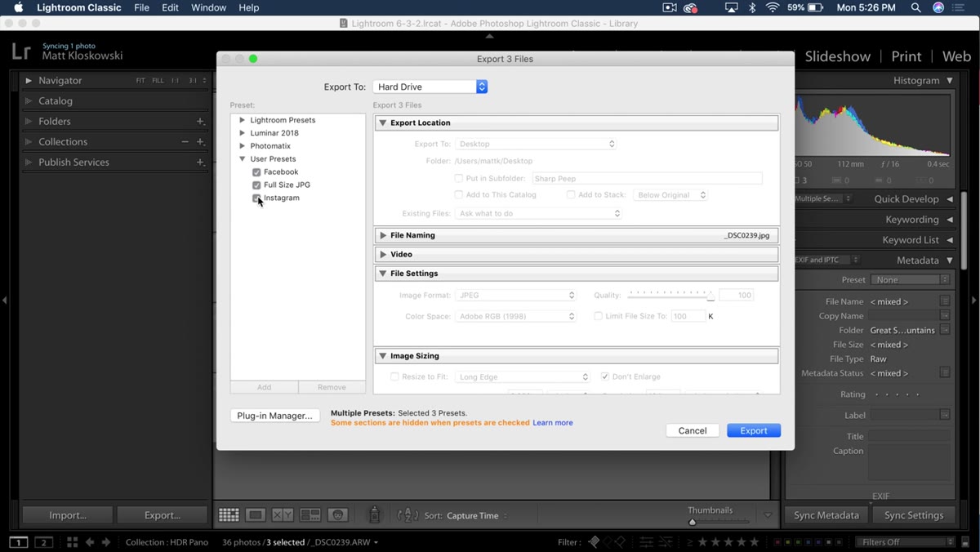Expand File Naming section

[383, 235]
